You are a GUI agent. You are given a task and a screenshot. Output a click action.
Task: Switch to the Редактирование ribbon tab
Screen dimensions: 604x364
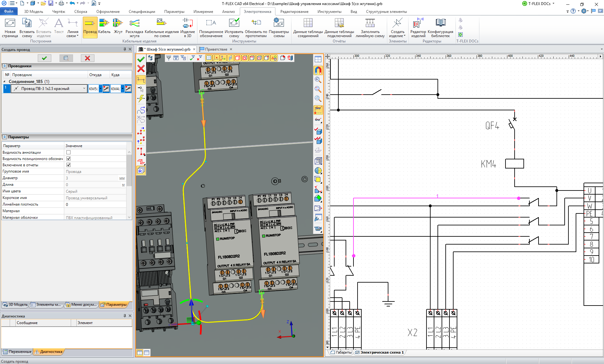click(x=294, y=12)
